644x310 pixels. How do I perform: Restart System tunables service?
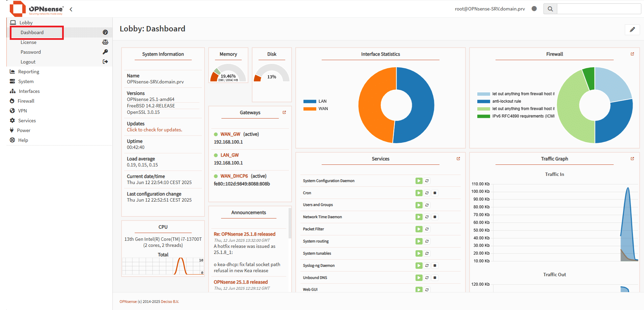tap(427, 253)
